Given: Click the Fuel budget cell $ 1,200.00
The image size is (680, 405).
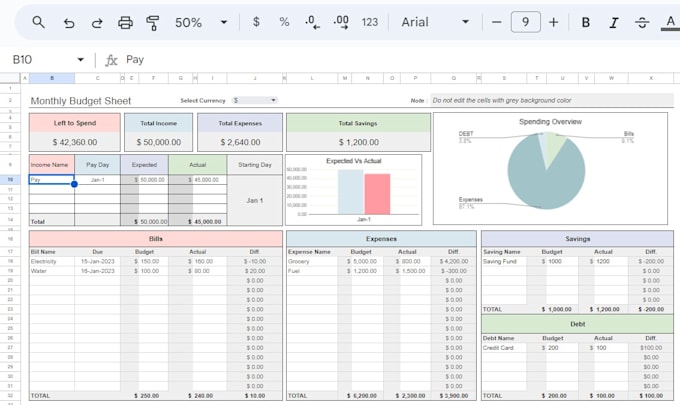Looking at the screenshot, I should [x=362, y=271].
